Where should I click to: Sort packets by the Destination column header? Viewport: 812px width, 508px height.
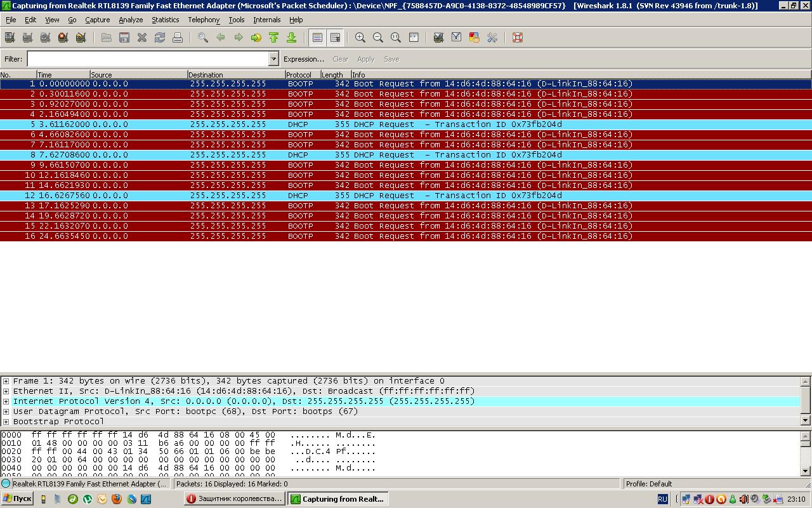(x=237, y=75)
